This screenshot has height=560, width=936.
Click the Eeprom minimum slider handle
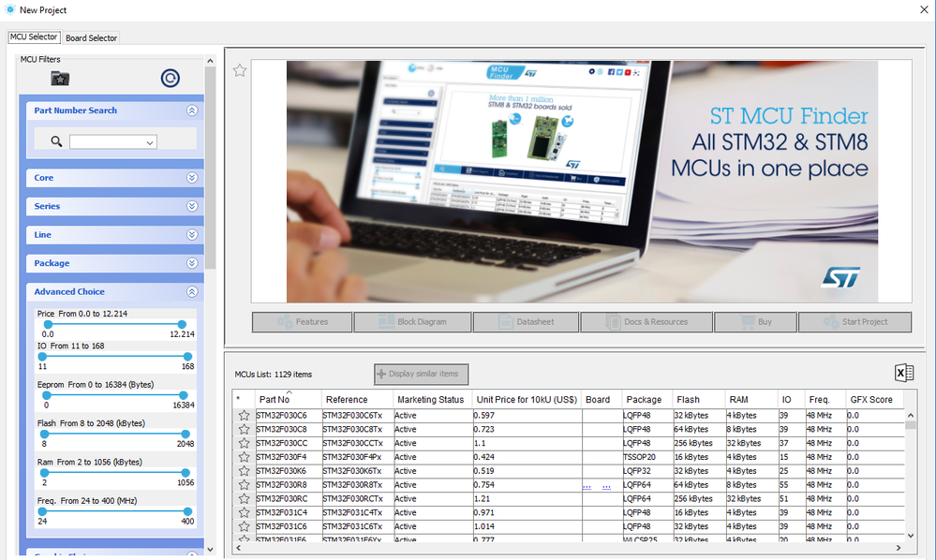point(47,395)
